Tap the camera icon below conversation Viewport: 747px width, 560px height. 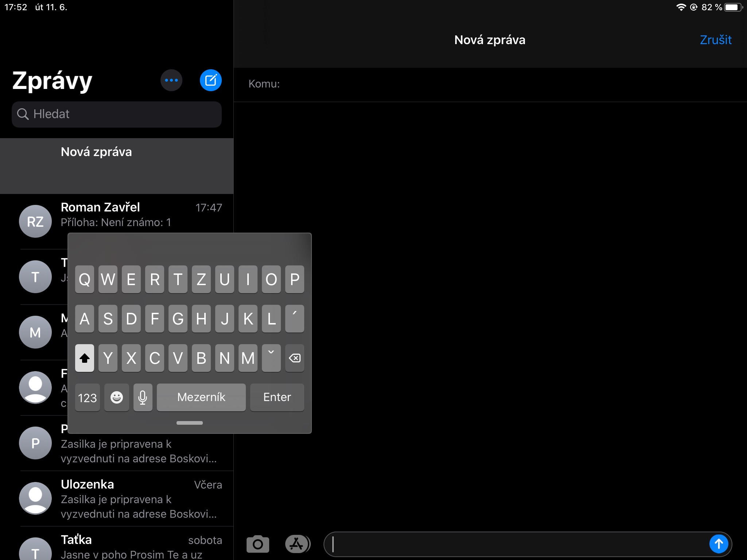click(258, 544)
